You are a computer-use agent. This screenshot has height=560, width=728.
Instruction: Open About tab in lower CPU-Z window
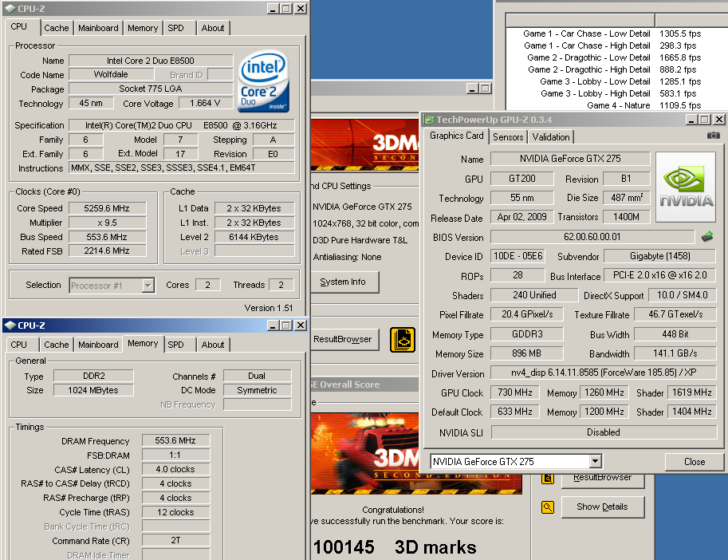[x=213, y=345]
